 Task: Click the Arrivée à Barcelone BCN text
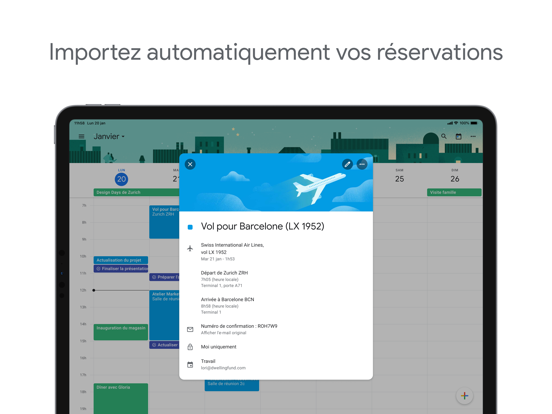coord(227,300)
